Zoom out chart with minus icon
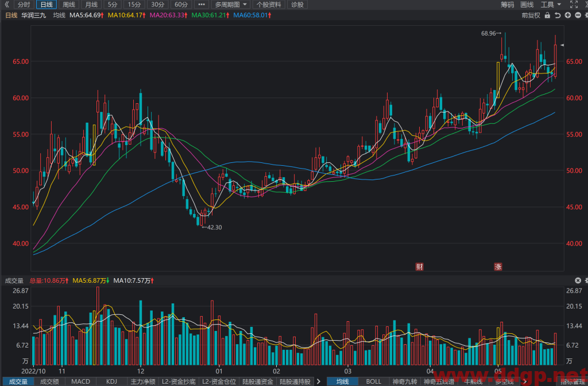Image resolution: width=588 pixels, height=386 pixels. 578,15
